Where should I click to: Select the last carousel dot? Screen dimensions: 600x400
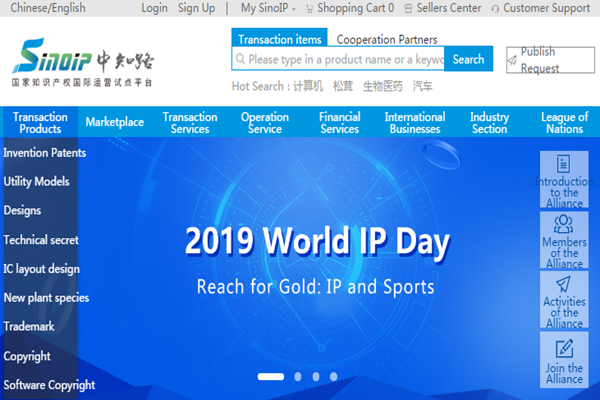pyautogui.click(x=334, y=377)
